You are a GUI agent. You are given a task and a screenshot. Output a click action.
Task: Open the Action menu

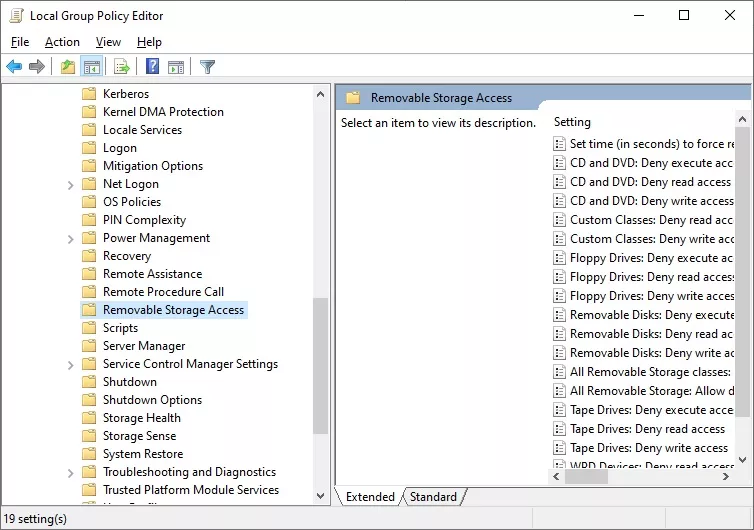pyautogui.click(x=63, y=42)
